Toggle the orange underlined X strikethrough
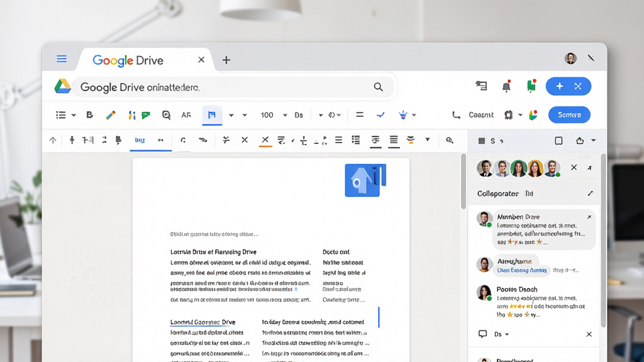Image resolution: width=644 pixels, height=362 pixels. coord(265,140)
